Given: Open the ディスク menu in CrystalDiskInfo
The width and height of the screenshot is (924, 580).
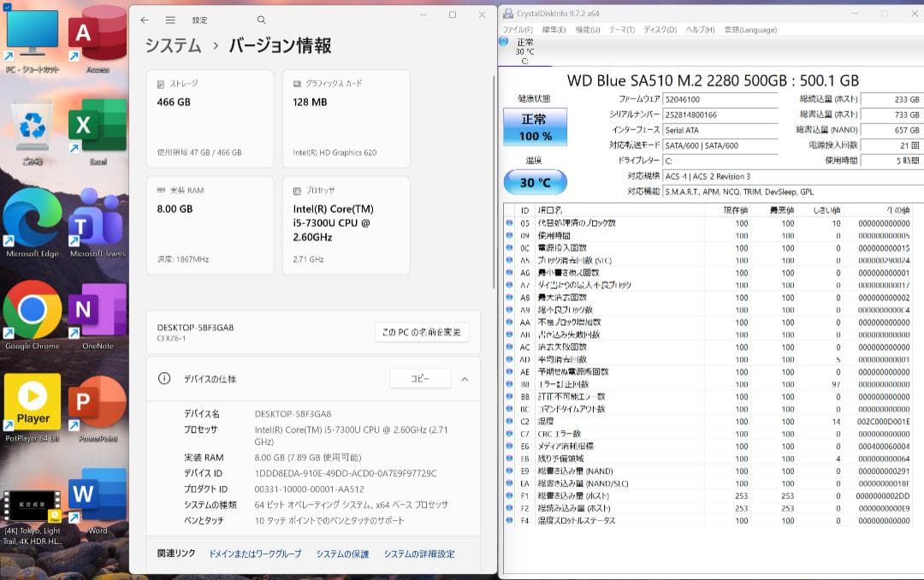Looking at the screenshot, I should tap(656, 29).
